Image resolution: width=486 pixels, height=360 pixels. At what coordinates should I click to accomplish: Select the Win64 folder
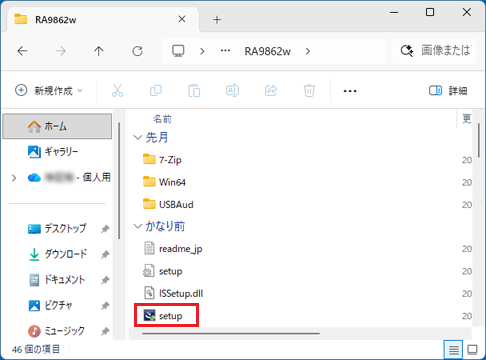[x=164, y=182]
